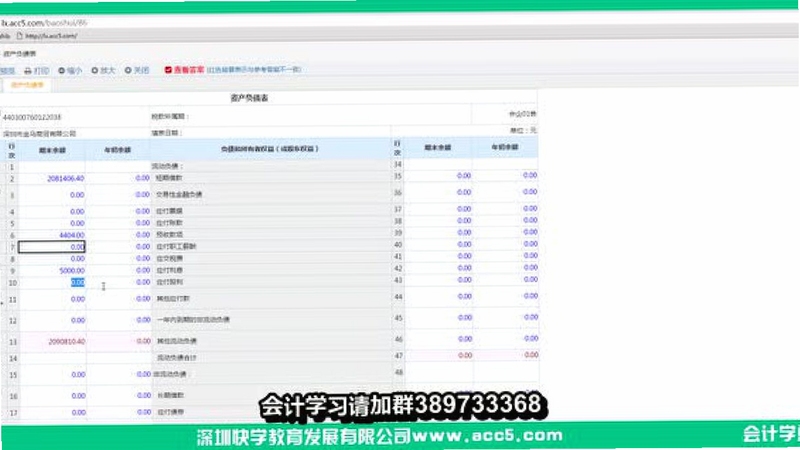The image size is (800, 450).
Task: Click the highlighted 0.00 cell in row 10
Action: coord(78,283)
